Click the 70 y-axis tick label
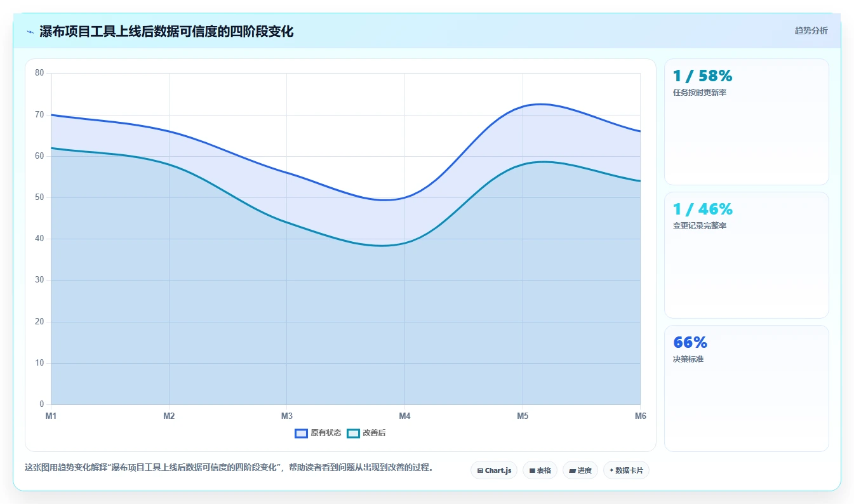 [x=39, y=115]
